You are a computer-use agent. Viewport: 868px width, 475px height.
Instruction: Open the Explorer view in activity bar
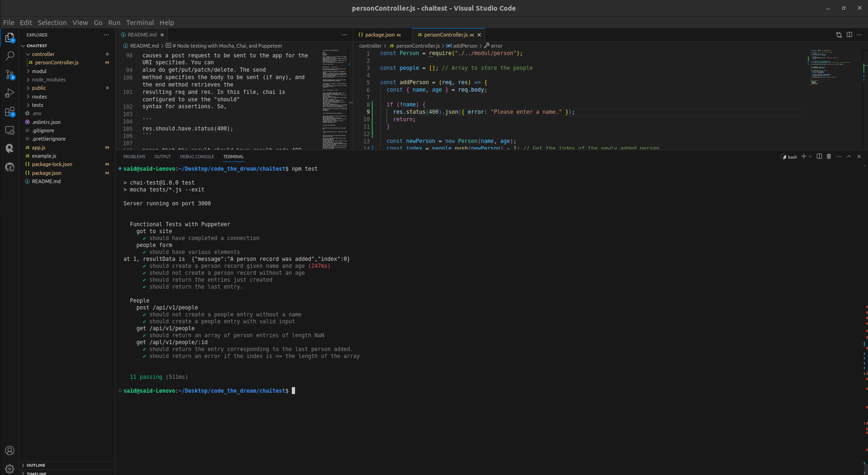coord(10,38)
